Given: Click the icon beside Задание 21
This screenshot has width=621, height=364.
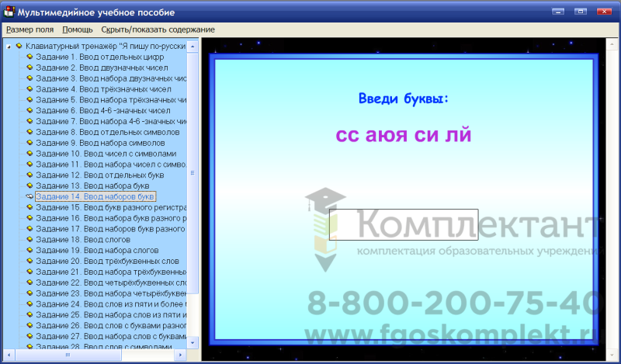Looking at the screenshot, I should [x=29, y=271].
